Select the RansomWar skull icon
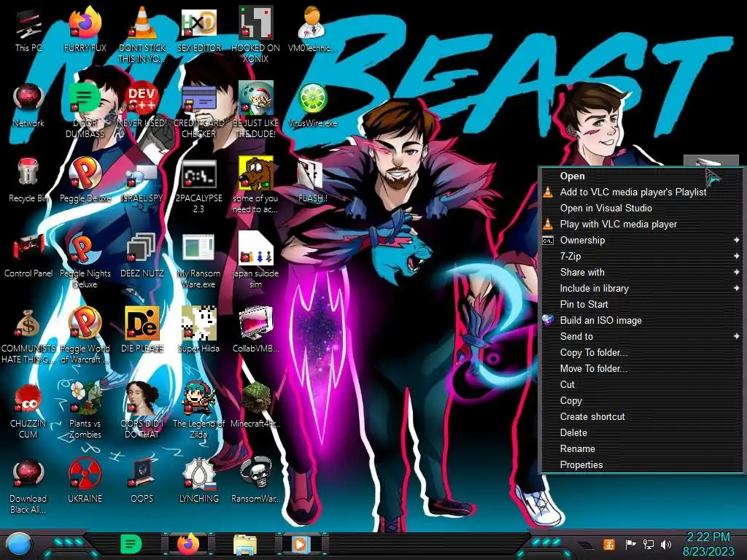This screenshot has height=560, width=747. [256, 481]
